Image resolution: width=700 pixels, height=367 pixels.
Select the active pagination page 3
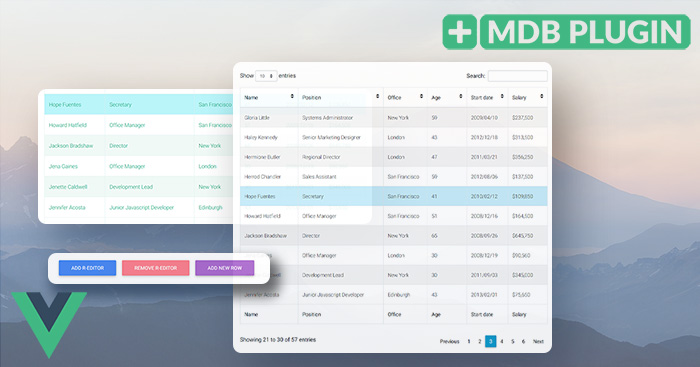(491, 342)
